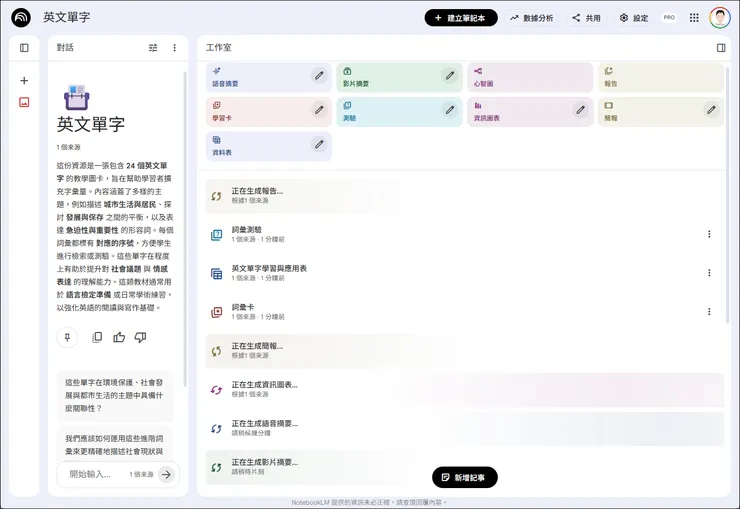The width and height of the screenshot is (740, 509).
Task: Select suggested question about 環境保護
Action: pyautogui.click(x=115, y=395)
